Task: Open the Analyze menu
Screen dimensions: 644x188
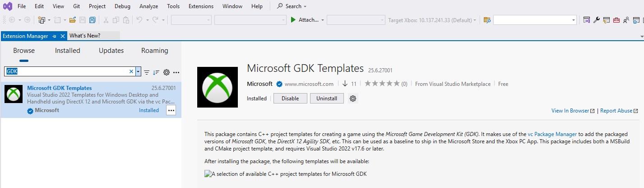Action: click(x=149, y=6)
